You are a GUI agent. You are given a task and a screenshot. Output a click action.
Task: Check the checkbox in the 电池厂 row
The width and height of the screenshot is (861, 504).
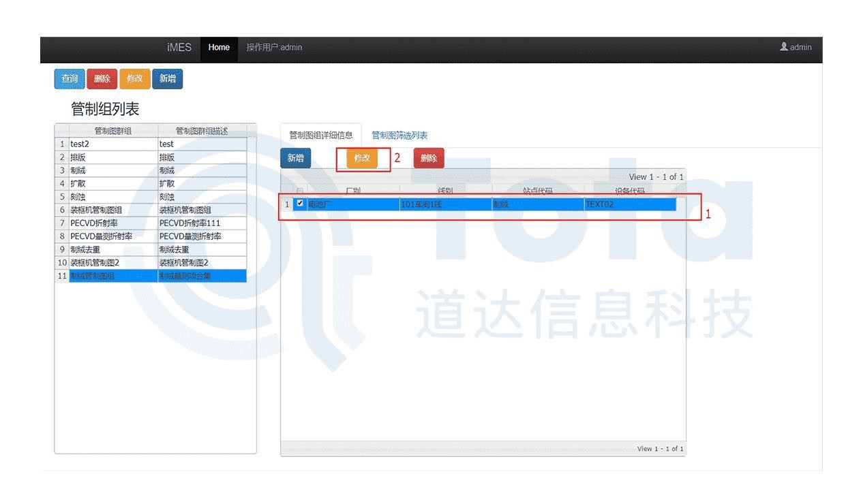tap(301, 203)
